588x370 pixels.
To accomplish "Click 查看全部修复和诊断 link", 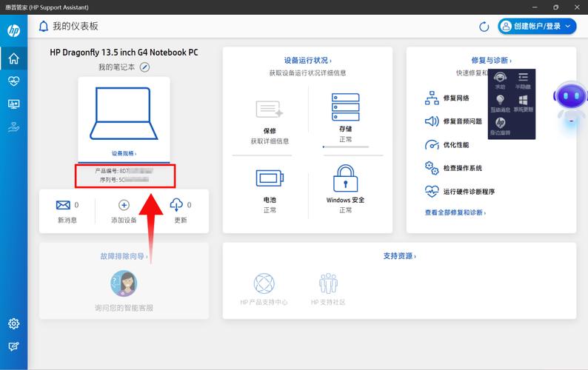I will [455, 212].
